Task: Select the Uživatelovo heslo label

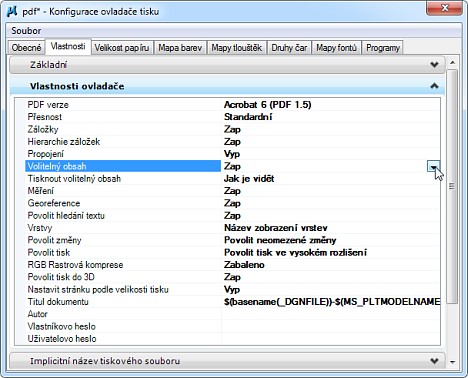Action: click(x=62, y=339)
